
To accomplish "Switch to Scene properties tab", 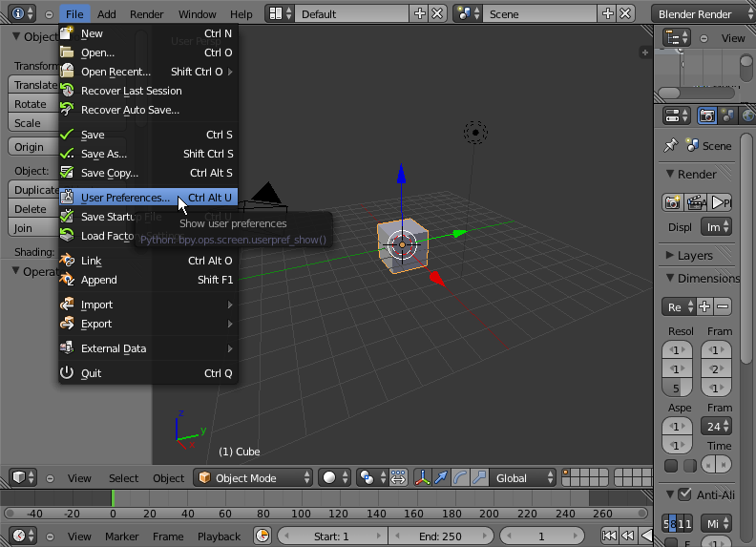I will pos(728,116).
